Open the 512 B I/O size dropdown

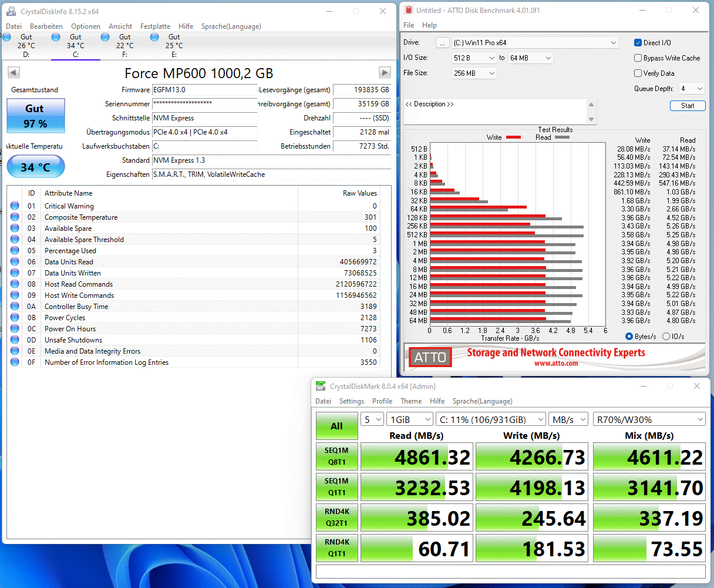[x=474, y=58]
